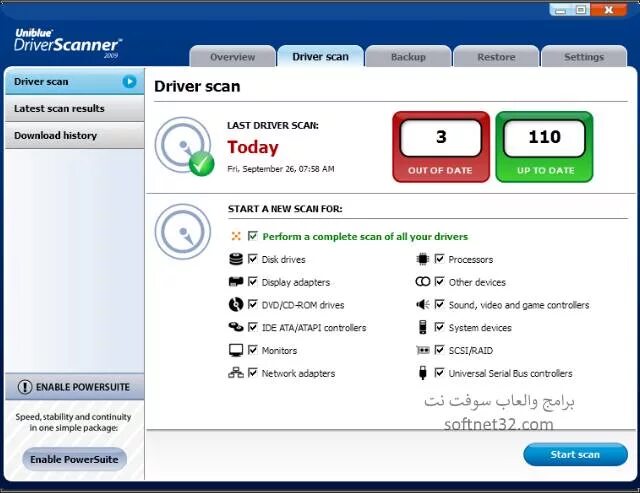640x493 pixels.
Task: Toggle complete scan of all drivers checkbox
Action: click(x=253, y=236)
